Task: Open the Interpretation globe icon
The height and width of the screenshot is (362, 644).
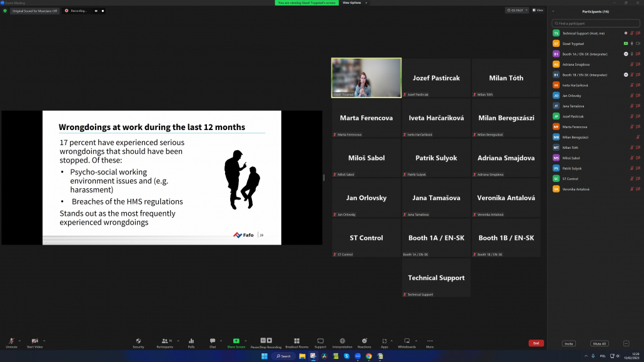Action: pyautogui.click(x=342, y=342)
